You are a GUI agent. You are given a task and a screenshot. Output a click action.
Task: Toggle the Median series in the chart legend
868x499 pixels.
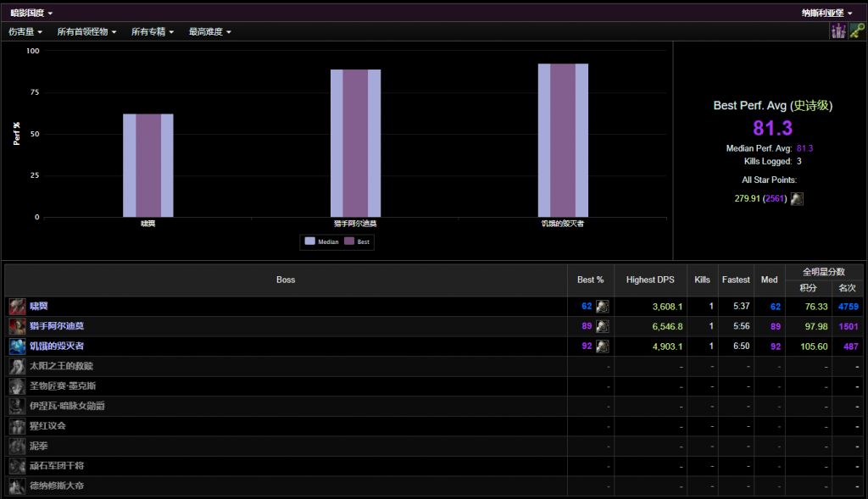(321, 241)
